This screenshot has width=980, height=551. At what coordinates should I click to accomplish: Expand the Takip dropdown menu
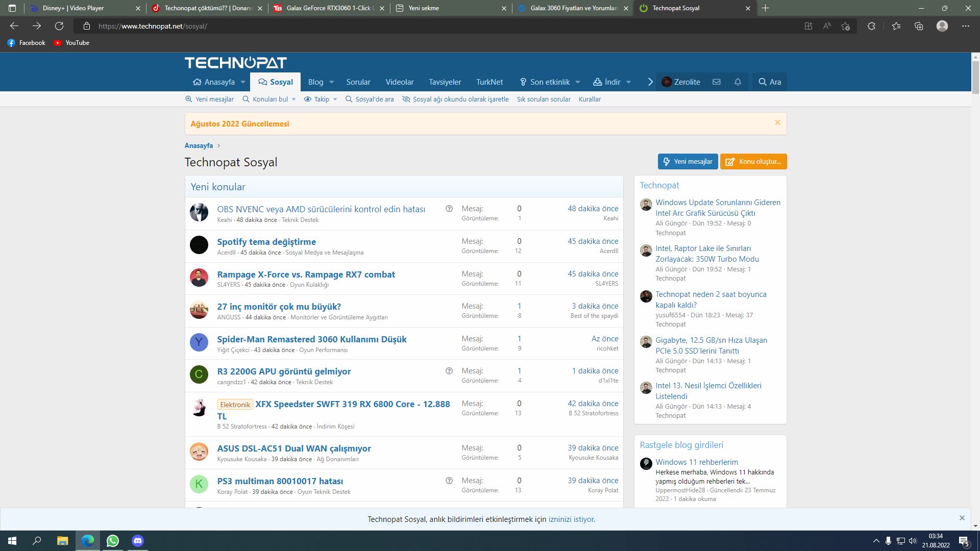(335, 99)
